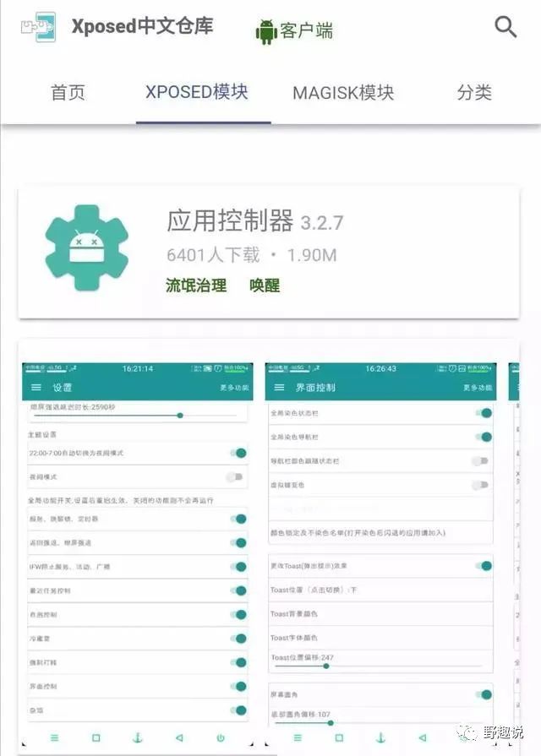This screenshot has height=756, width=541.
Task: Go to the 首页 tab
Action: pos(68,92)
